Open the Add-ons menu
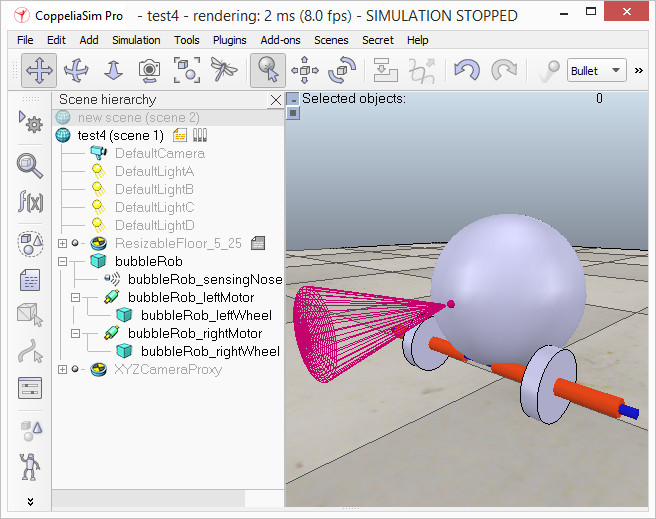 [280, 40]
